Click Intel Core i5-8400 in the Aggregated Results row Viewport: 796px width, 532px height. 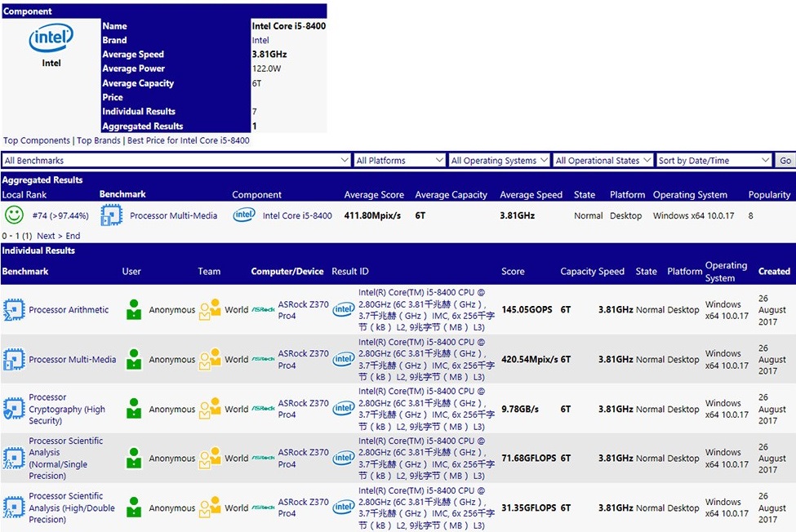click(297, 215)
